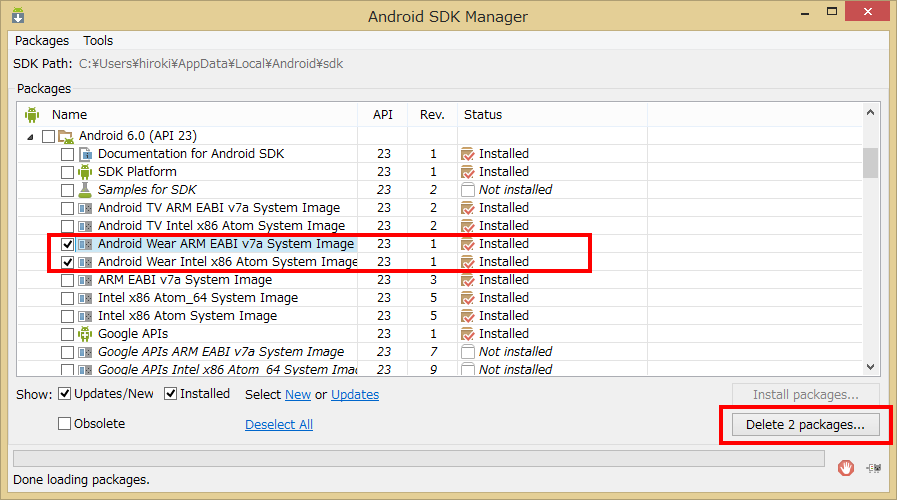The width and height of the screenshot is (897, 500).
Task: Click the scroll down arrow of package list
Action: (x=871, y=367)
